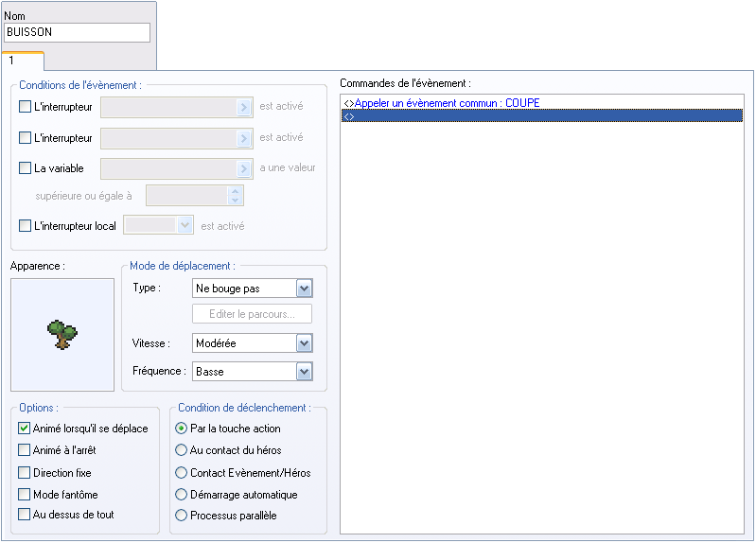Screen dimensions: 756x543
Task: Select Processus parallèle trigger
Action: [x=181, y=515]
